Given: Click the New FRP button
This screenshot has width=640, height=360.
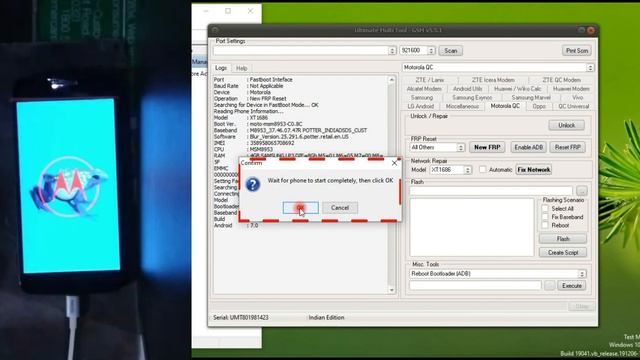Looking at the screenshot, I should 487,147.
